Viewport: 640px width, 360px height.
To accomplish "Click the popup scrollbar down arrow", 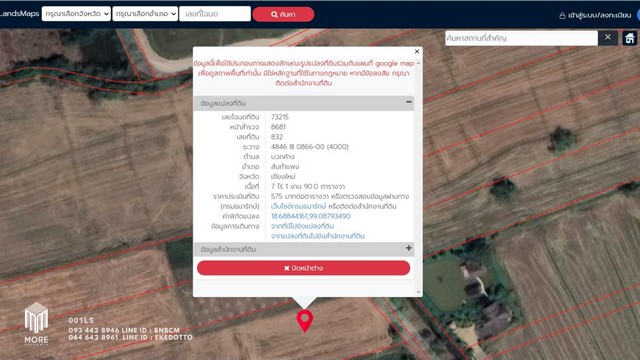I will click(418, 292).
